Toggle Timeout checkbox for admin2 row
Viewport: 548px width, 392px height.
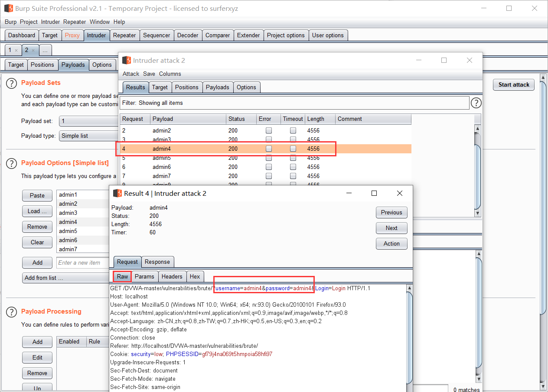pos(293,130)
